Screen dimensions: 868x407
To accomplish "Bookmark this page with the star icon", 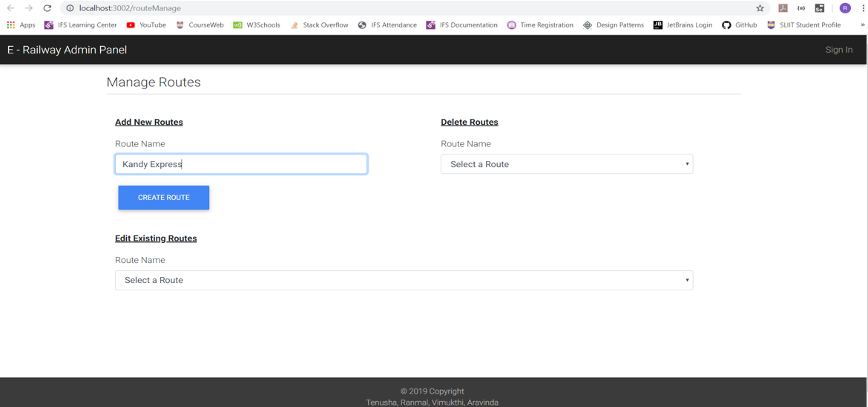I will [x=760, y=8].
